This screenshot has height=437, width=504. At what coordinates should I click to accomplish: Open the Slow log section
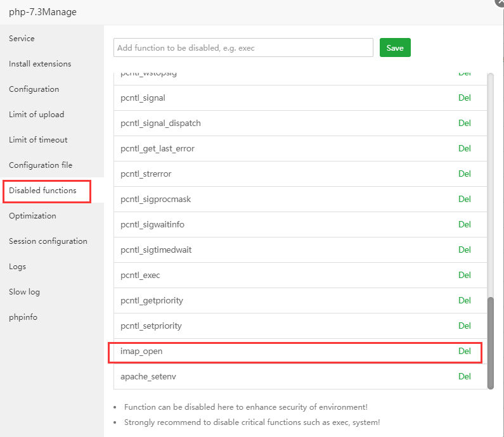click(x=25, y=292)
